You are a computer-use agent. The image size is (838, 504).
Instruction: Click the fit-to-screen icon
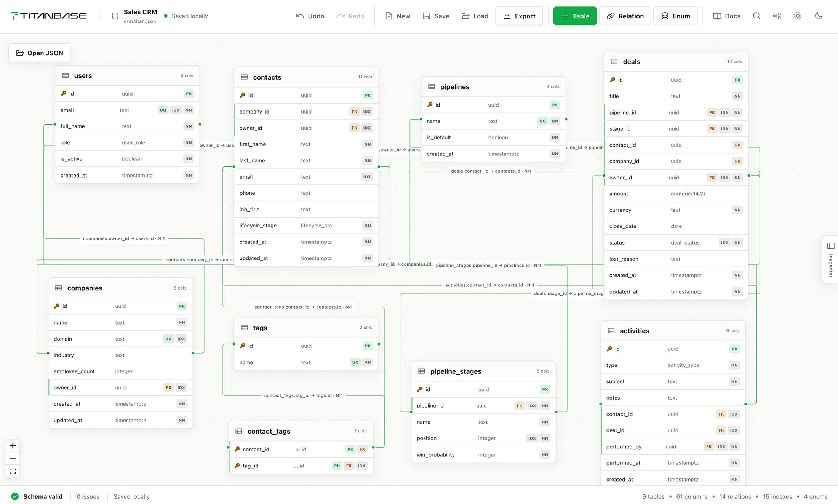[13, 471]
